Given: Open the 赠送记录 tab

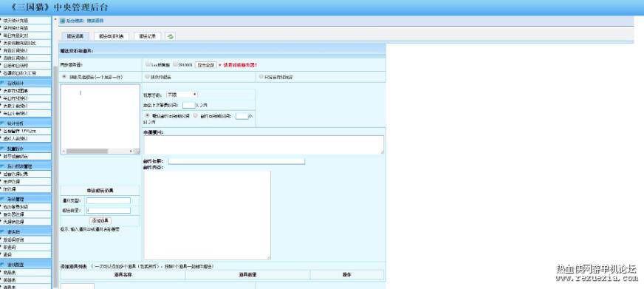Looking at the screenshot, I should click(x=148, y=36).
